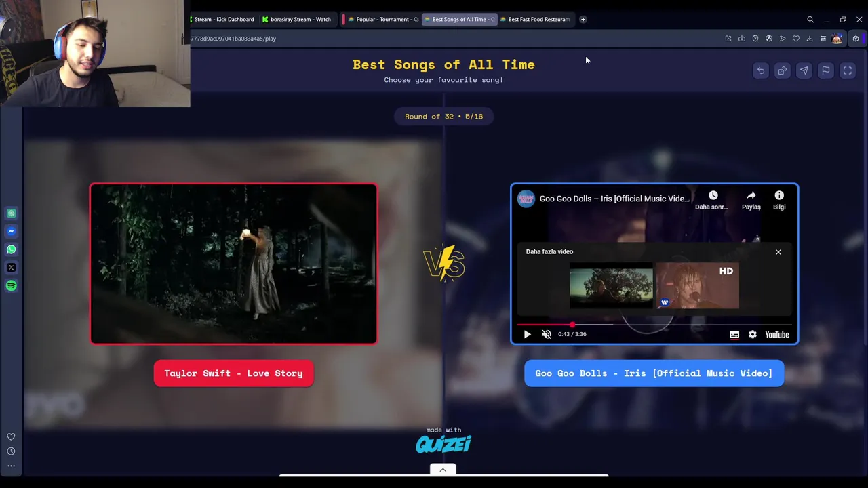Viewport: 868px width, 488px height.
Task: Select the HD suggested video thumbnail
Action: tap(698, 286)
